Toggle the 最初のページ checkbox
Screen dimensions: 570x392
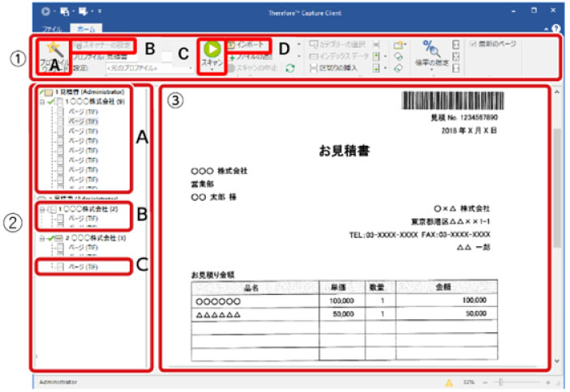click(x=474, y=44)
